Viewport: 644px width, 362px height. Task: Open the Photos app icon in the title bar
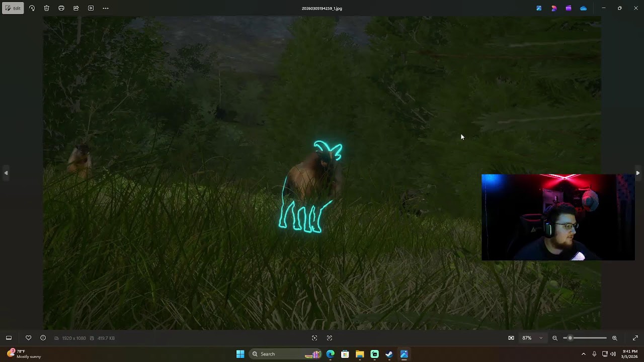pyautogui.click(x=539, y=8)
